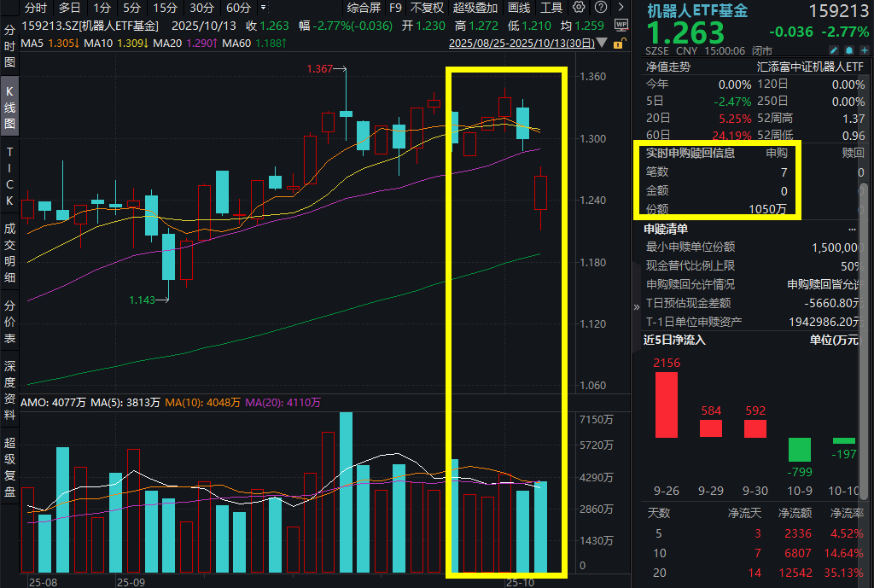Open the settings gear icon on the toolbar
Image resolution: width=874 pixels, height=588 pixels.
578,8
